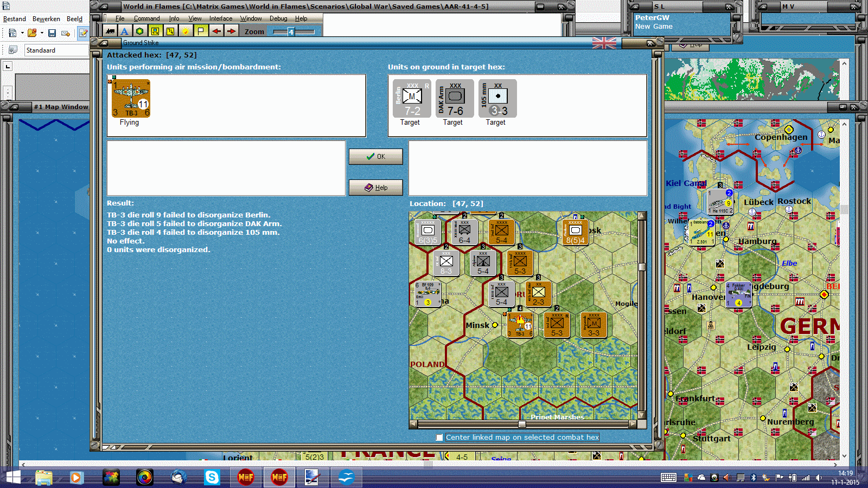Image resolution: width=868 pixels, height=488 pixels.
Task: Select the DAK Arm 7-6 target unit
Action: 455,99
